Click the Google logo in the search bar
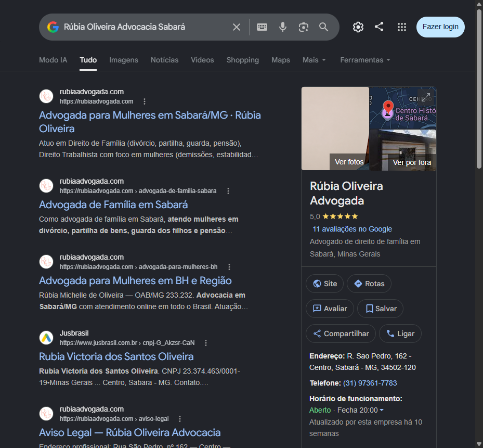 pos(53,27)
